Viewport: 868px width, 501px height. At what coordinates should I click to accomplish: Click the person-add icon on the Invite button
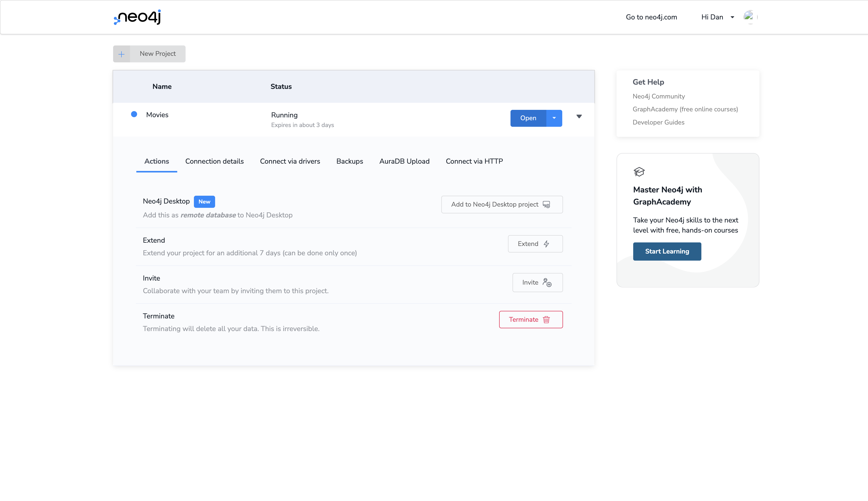point(548,283)
